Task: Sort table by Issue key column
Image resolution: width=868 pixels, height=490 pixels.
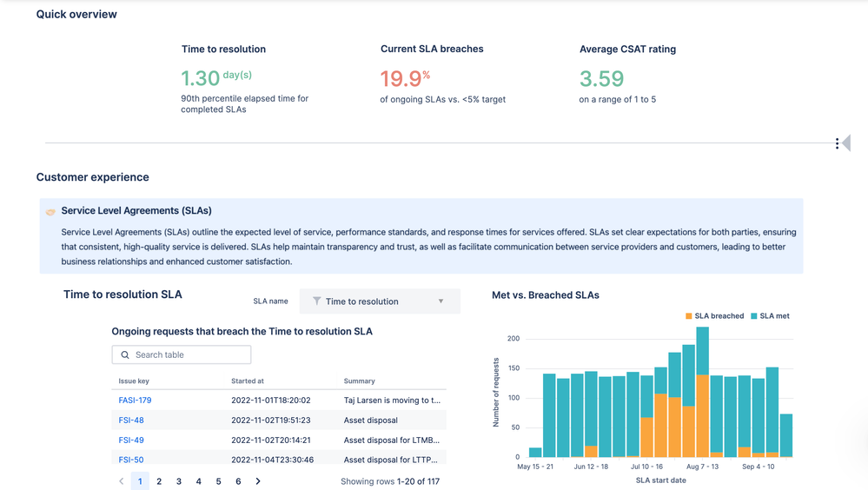Action: [x=134, y=381]
